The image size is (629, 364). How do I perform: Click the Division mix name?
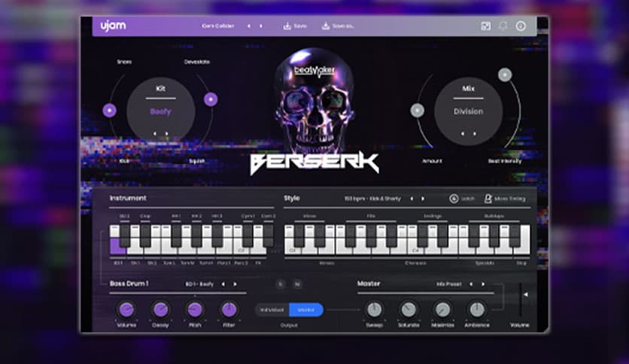(x=468, y=111)
